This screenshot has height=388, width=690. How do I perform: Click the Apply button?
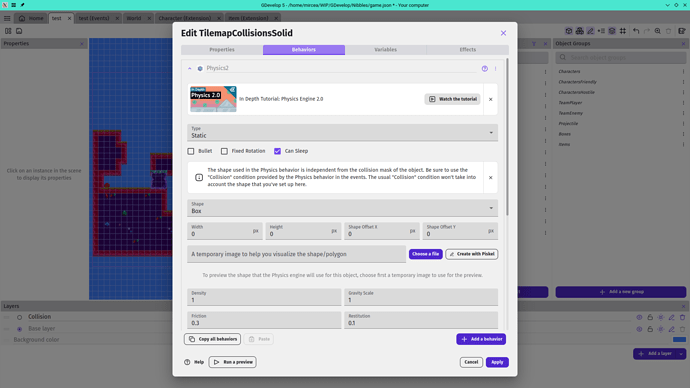497,362
